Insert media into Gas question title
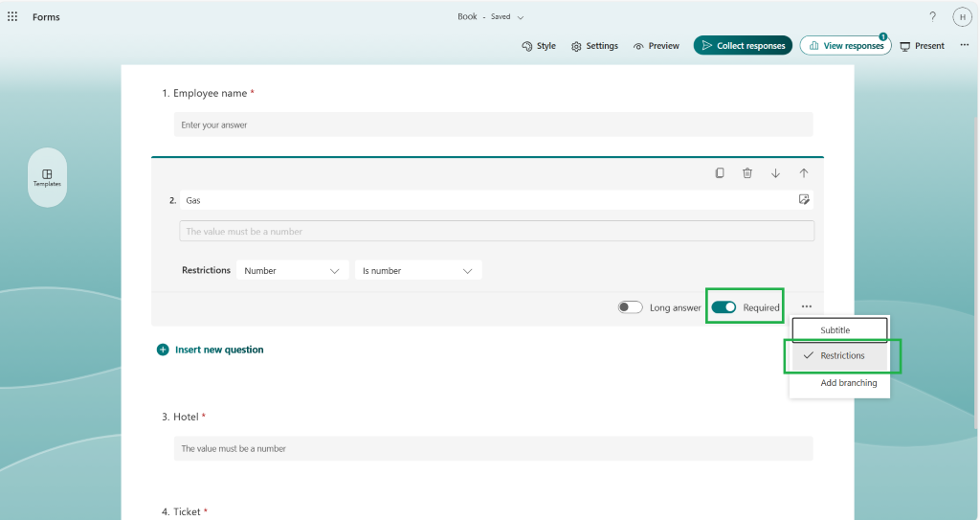980x520 pixels. pos(804,199)
